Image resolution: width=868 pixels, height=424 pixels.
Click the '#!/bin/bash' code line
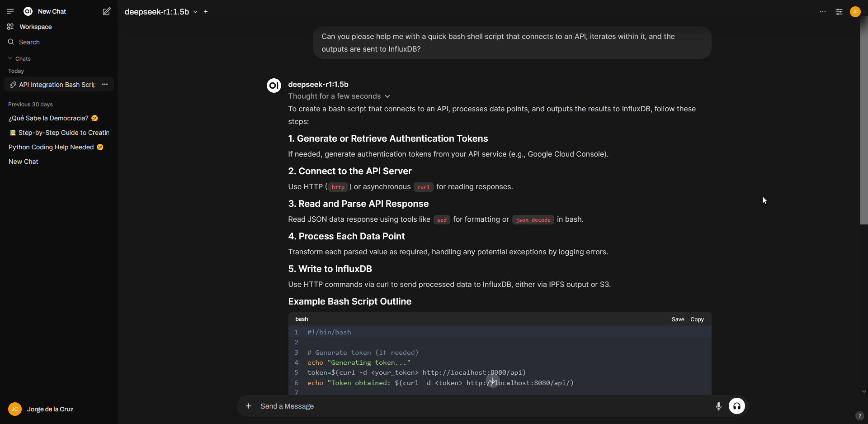pos(329,332)
